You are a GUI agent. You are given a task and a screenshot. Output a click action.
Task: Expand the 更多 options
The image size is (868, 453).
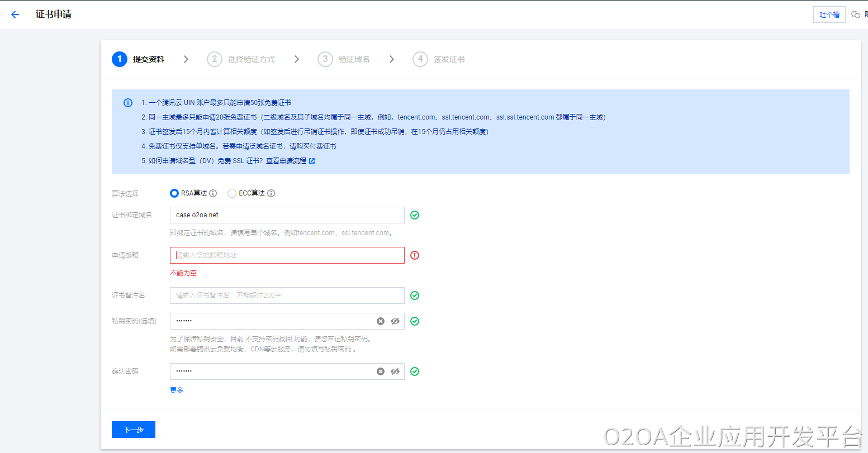177,390
